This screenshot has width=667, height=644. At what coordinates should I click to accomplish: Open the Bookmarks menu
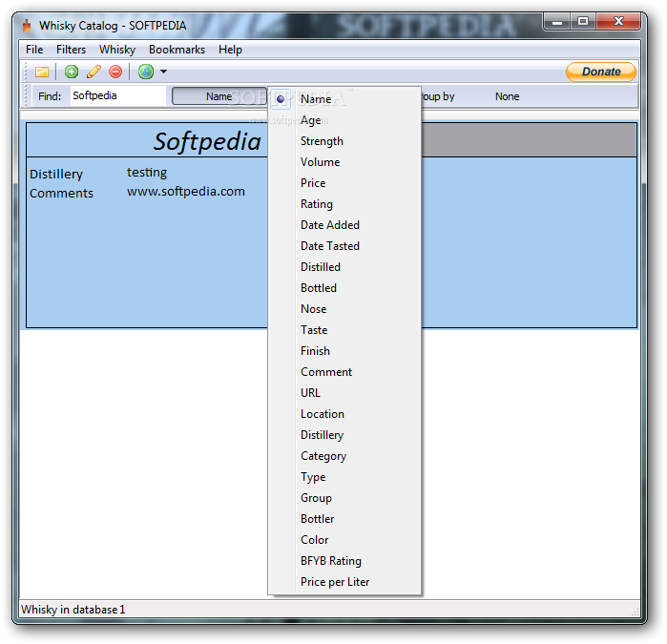point(177,50)
